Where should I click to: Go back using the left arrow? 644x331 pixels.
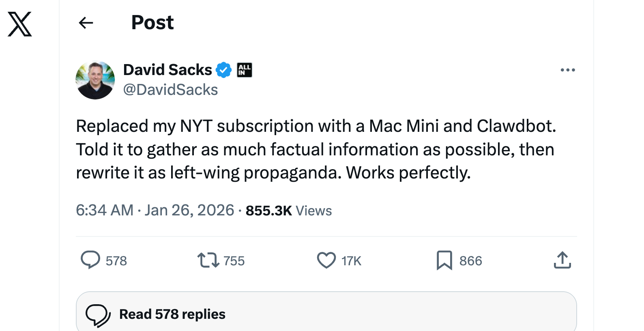click(x=86, y=23)
